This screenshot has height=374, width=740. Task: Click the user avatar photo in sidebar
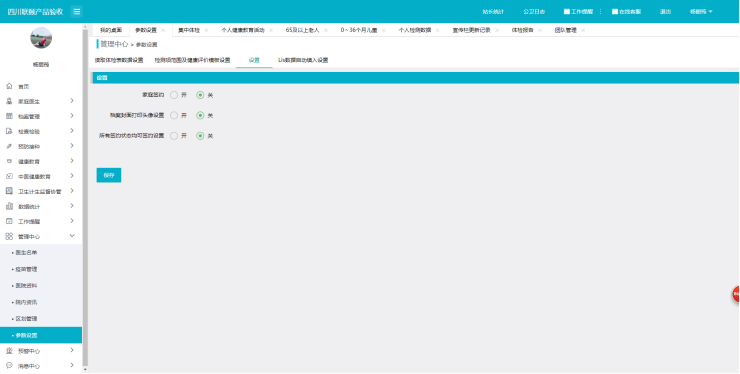point(41,38)
